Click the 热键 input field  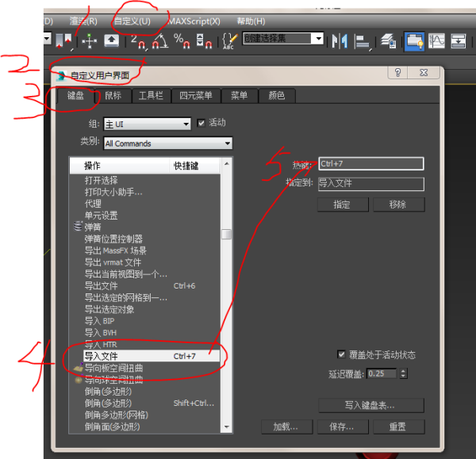click(x=371, y=164)
